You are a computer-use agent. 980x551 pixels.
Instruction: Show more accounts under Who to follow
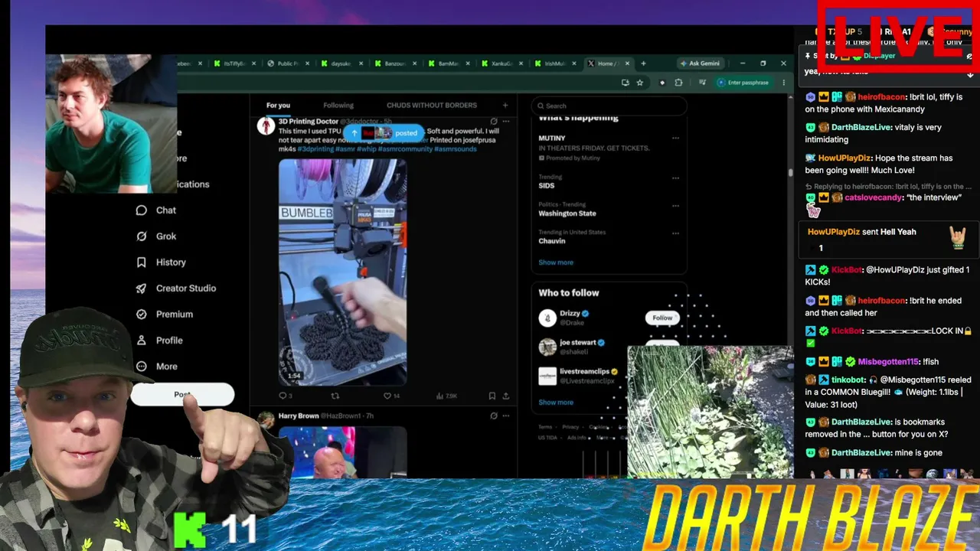tap(556, 403)
